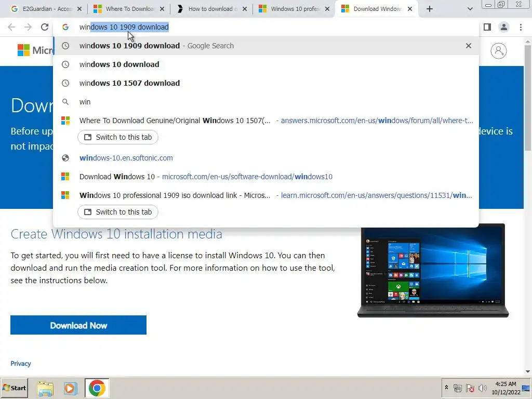The image size is (532, 399).
Task: Switch to the Where To Download tab
Action: [x=129, y=9]
